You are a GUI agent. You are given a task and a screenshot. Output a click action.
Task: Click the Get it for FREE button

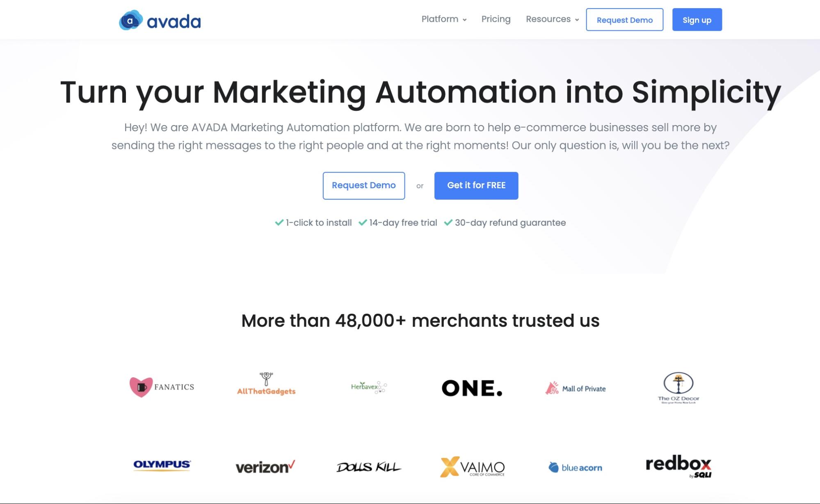tap(476, 185)
